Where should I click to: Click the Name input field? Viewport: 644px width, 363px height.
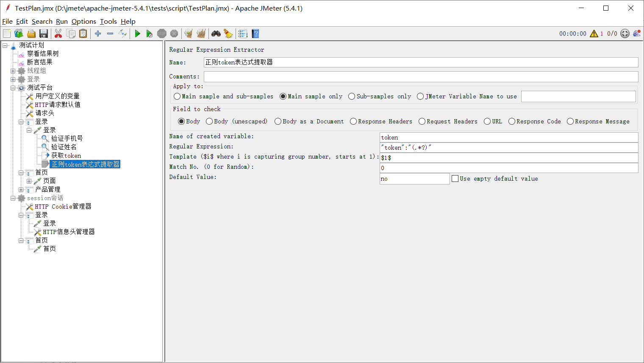(421, 62)
